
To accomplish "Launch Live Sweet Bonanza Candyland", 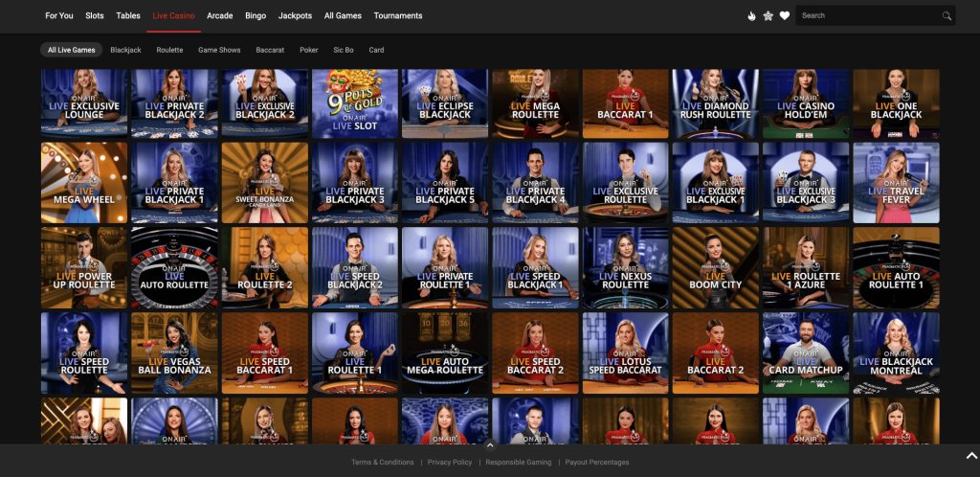I will [x=264, y=183].
